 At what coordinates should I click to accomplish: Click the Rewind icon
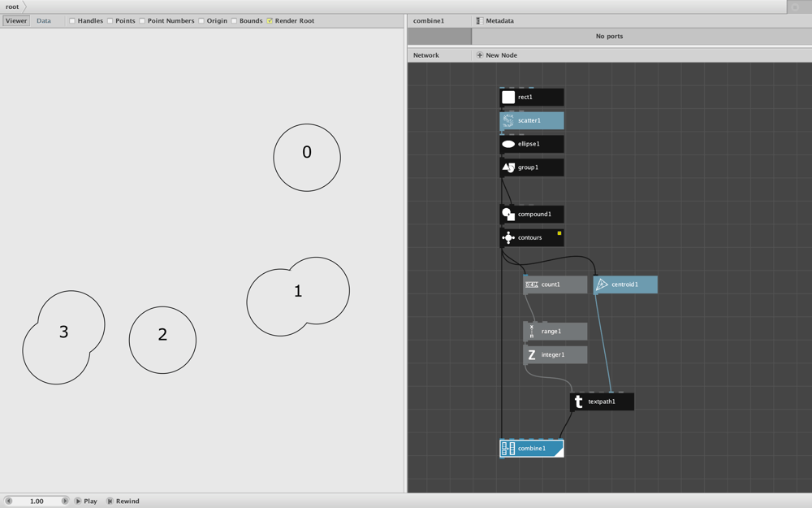point(110,501)
